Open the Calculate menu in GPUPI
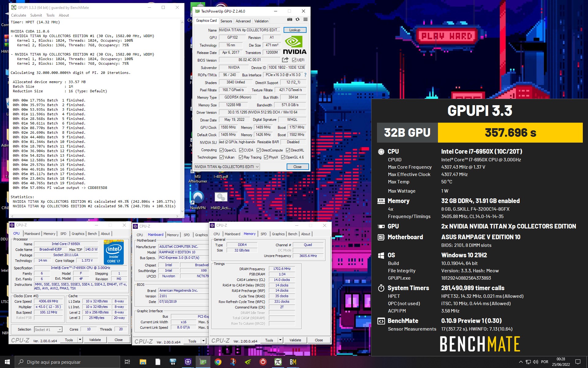Screen dimensions: 588x368 [19, 15]
